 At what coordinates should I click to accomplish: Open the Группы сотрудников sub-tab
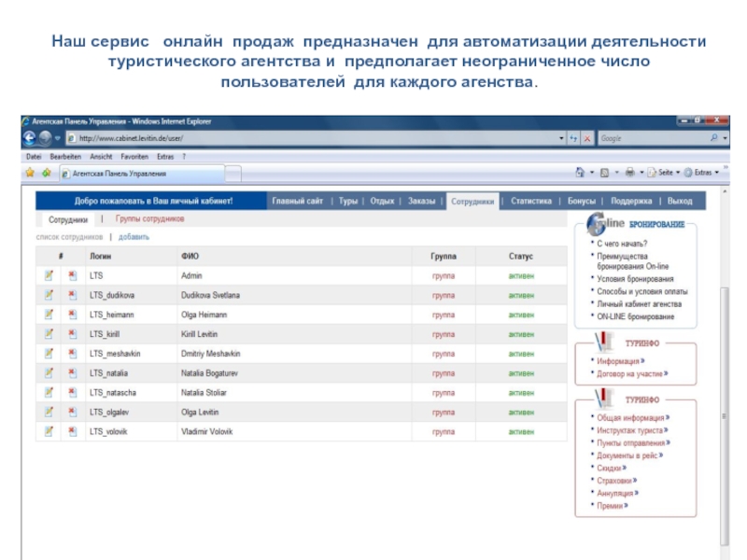[x=150, y=219]
